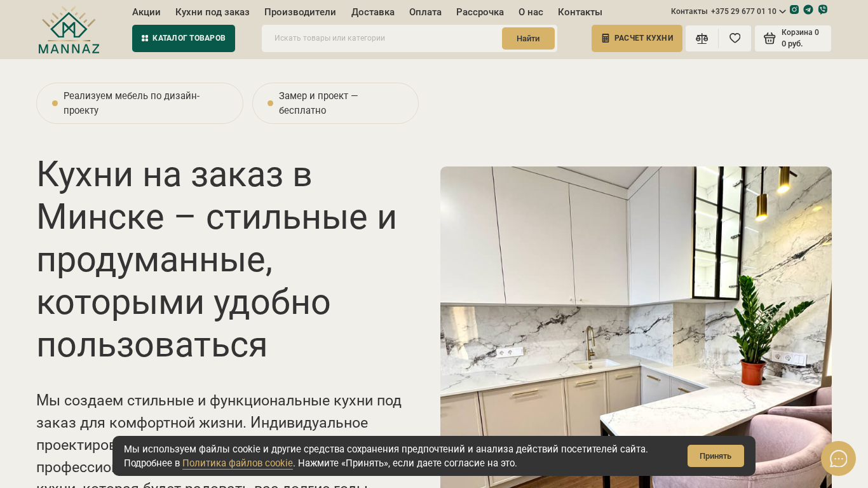Screen dimensions: 868x488
Task: Open the О нас menu item
Action: point(531,12)
